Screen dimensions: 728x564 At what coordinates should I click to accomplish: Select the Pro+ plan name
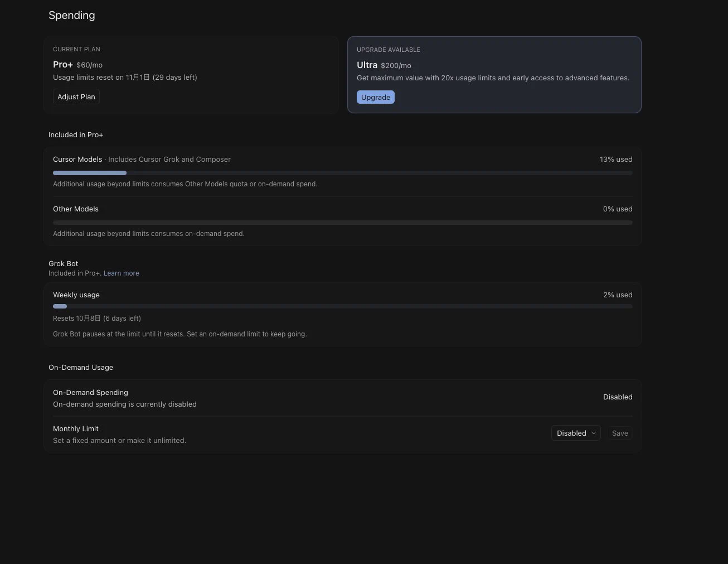pyautogui.click(x=63, y=65)
